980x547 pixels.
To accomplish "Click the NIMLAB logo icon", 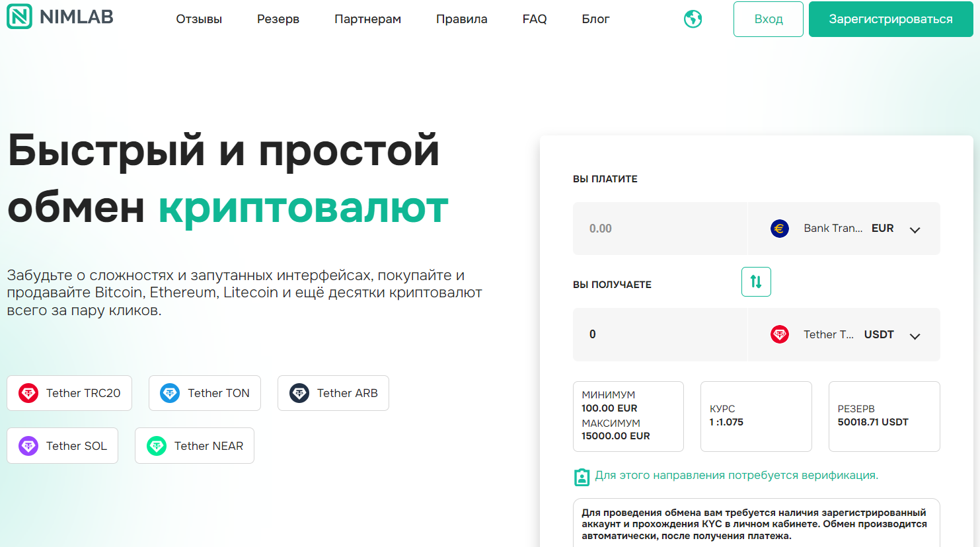I will 19,17.
